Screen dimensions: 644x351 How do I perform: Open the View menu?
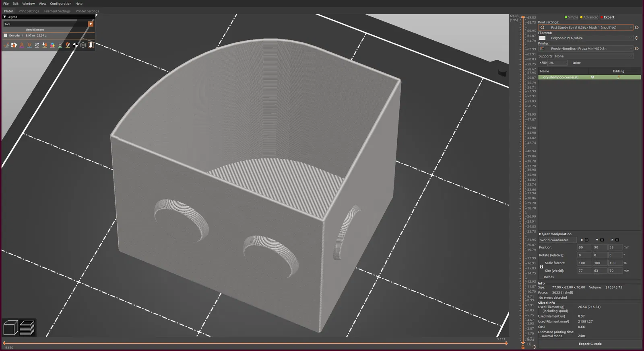(42, 4)
